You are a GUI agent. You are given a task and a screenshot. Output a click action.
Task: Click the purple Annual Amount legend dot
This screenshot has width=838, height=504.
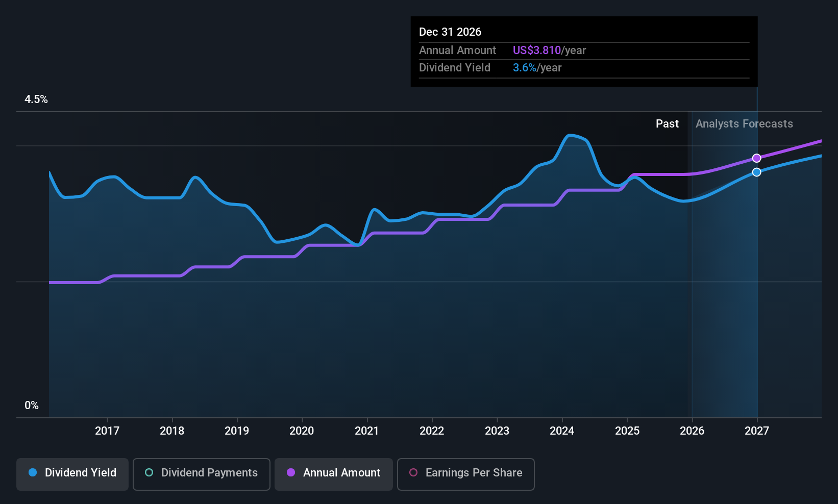coord(290,473)
